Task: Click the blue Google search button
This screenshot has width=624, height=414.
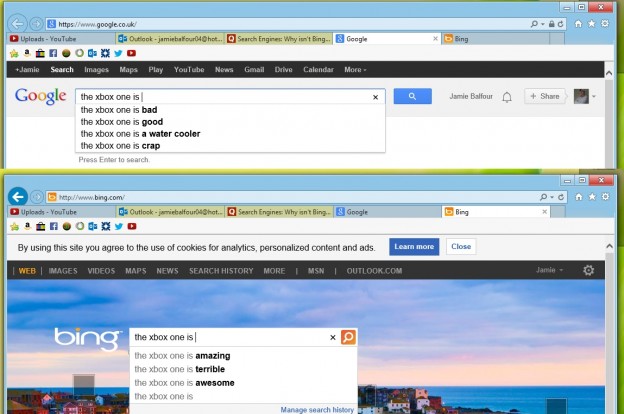Action: (x=411, y=97)
